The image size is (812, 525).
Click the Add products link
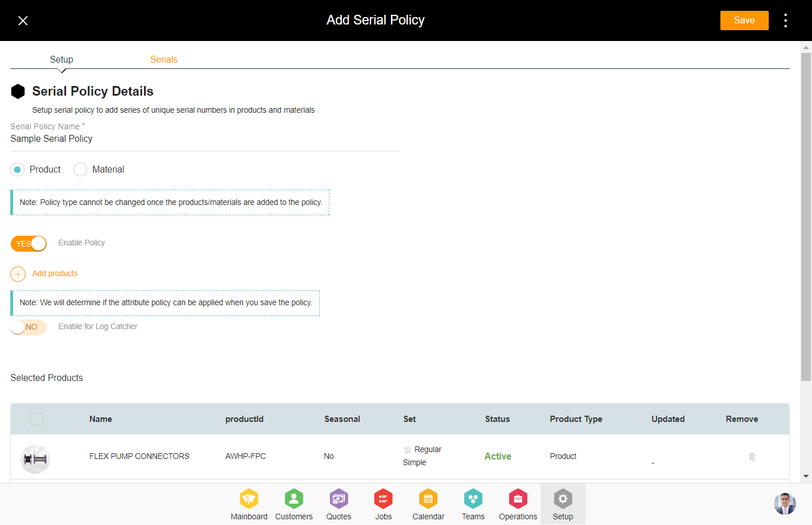[x=55, y=273]
